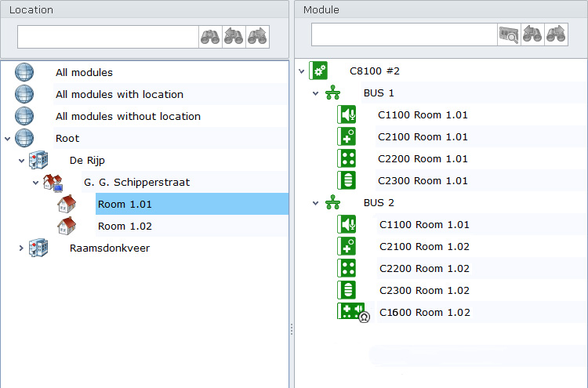
Task: Click find previous in Module search
Action: [x=532, y=34]
